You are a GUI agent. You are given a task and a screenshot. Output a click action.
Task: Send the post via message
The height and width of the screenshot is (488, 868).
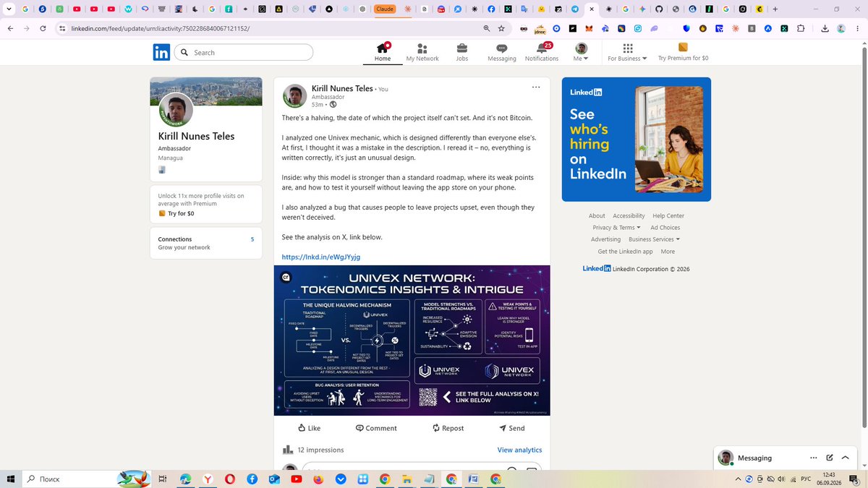tap(511, 428)
